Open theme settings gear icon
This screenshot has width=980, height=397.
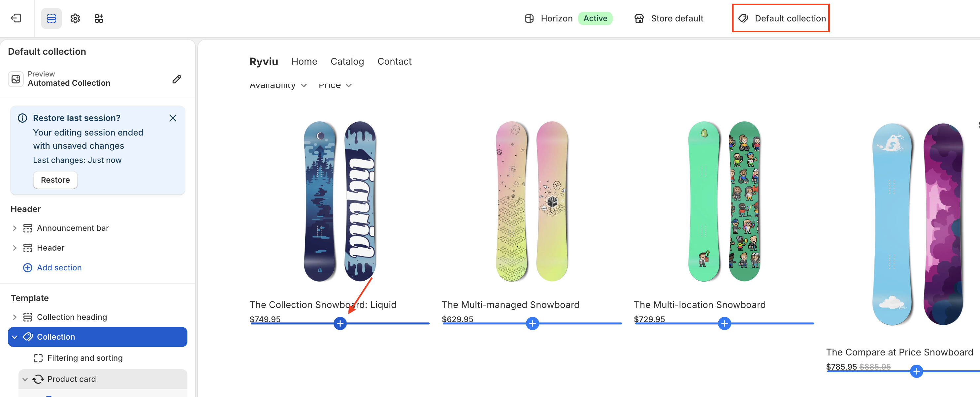click(75, 18)
